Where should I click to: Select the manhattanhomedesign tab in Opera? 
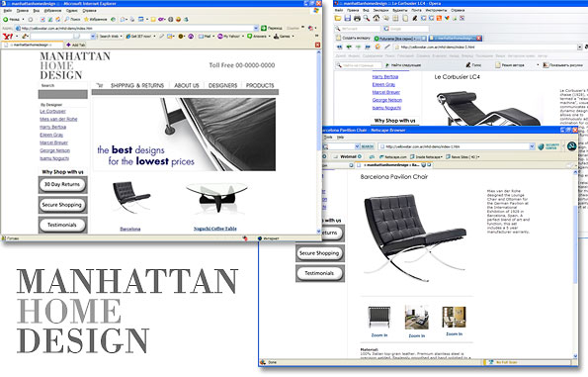[455, 38]
